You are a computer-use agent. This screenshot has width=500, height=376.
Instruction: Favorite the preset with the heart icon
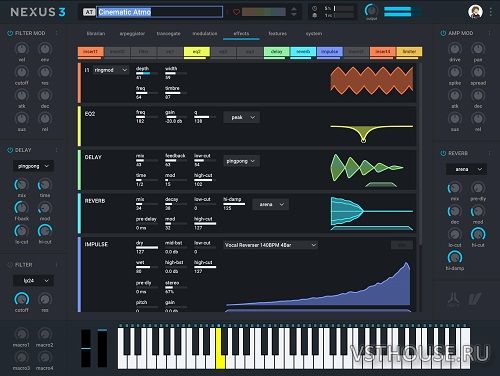coord(236,12)
